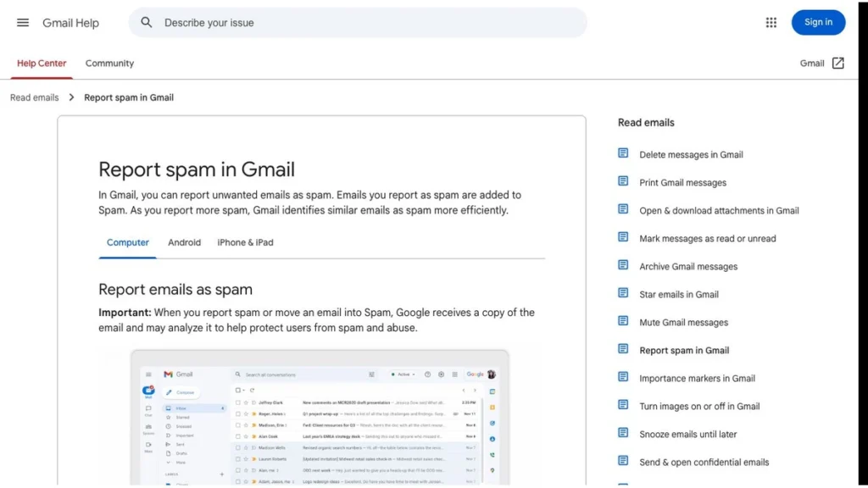Open Print Gmail messages article

tap(682, 183)
